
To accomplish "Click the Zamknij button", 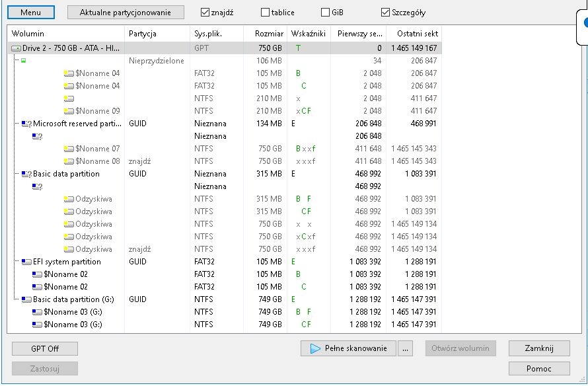I will click(x=539, y=348).
